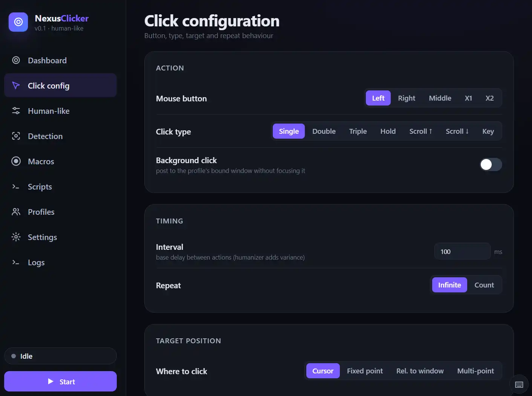532x396 pixels.
Task: View the Logs page
Action: coord(60,262)
